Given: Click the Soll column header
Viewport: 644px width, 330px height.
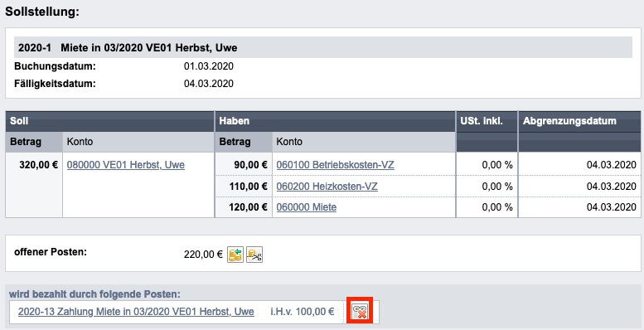Looking at the screenshot, I should click(109, 121).
